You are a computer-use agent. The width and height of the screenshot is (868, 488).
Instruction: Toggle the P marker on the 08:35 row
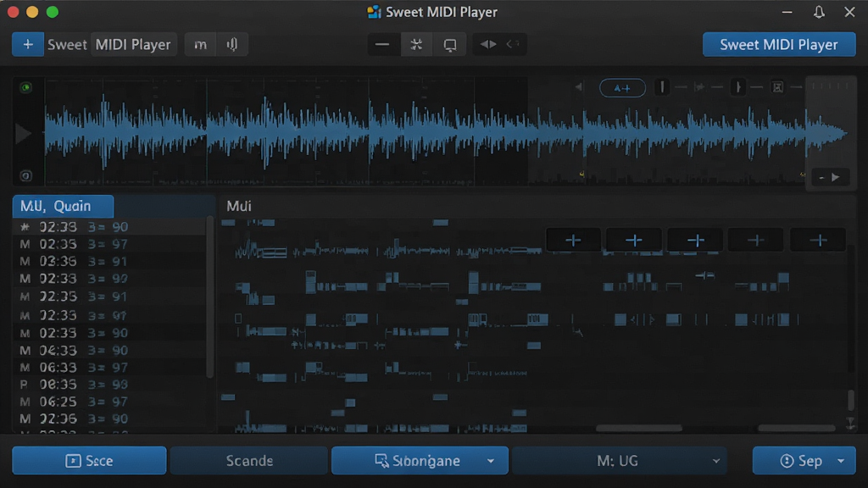pos(24,385)
